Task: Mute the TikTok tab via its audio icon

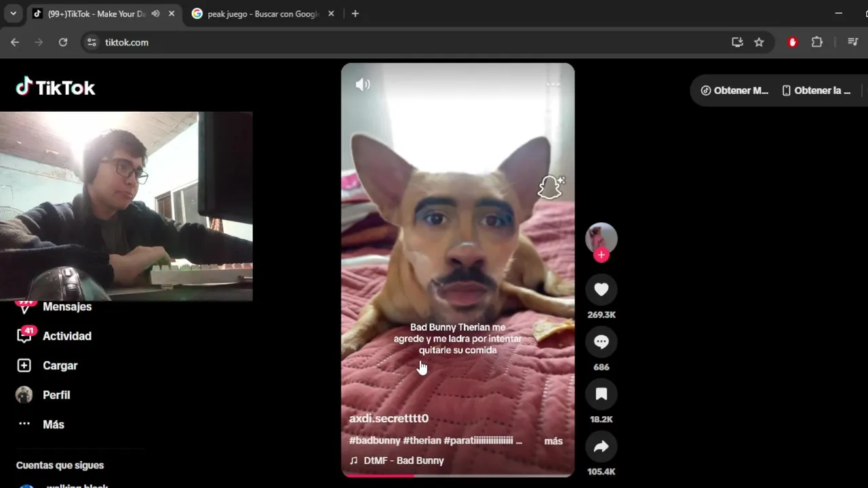Action: pyautogui.click(x=155, y=14)
